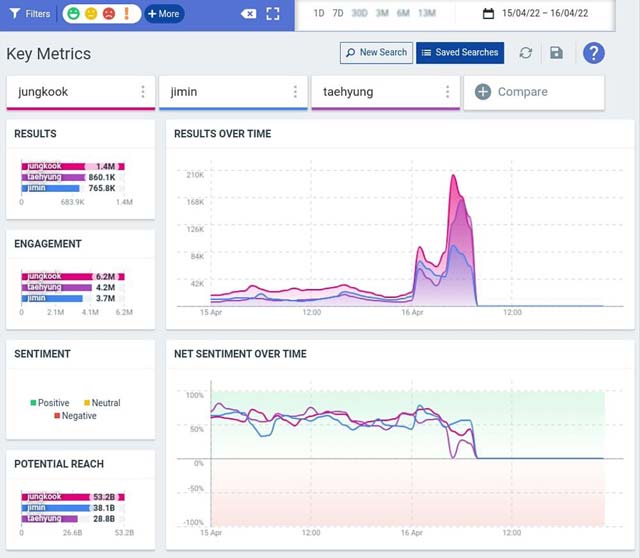Select the 1D time range
This screenshot has width=640, height=558.
point(319,13)
